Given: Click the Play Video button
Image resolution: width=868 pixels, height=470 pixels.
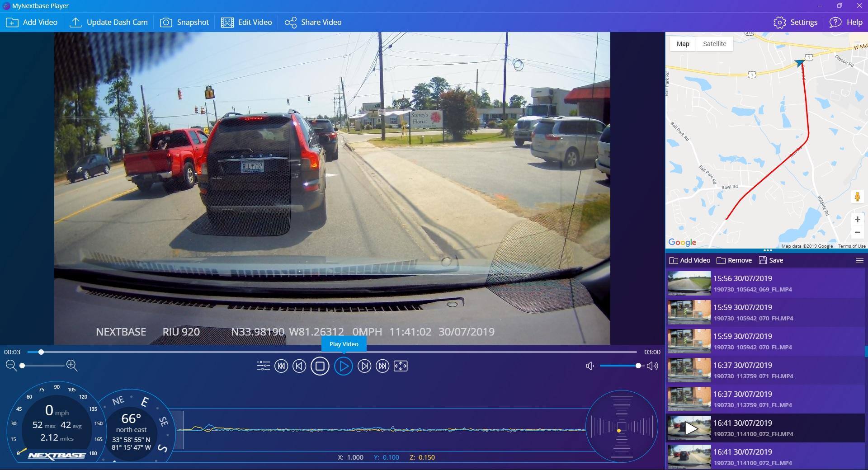Looking at the screenshot, I should tap(343, 366).
